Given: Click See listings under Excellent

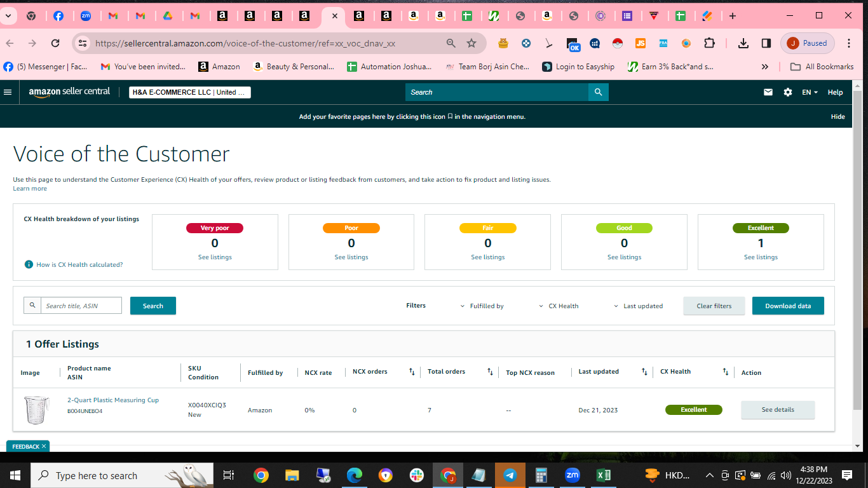Looking at the screenshot, I should tap(761, 257).
